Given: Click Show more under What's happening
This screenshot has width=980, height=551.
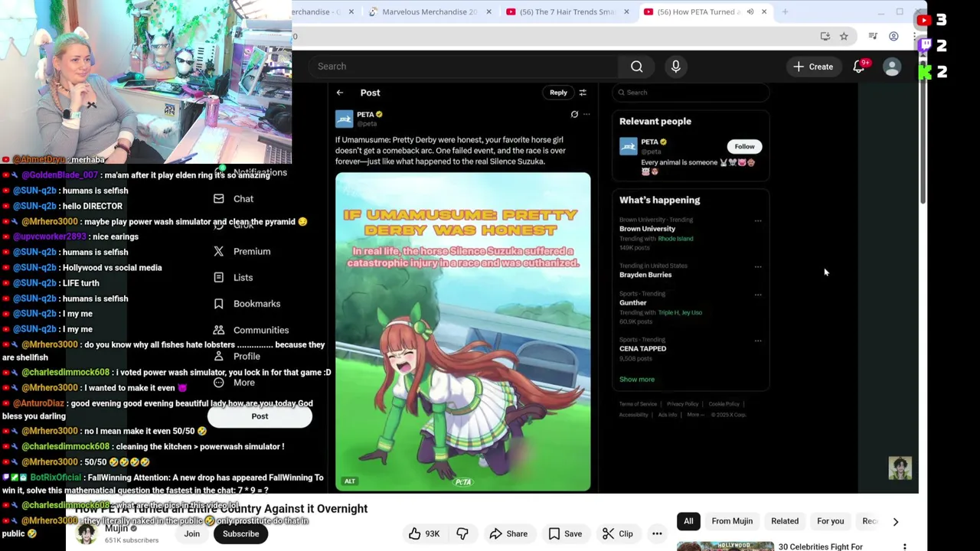Looking at the screenshot, I should (637, 380).
